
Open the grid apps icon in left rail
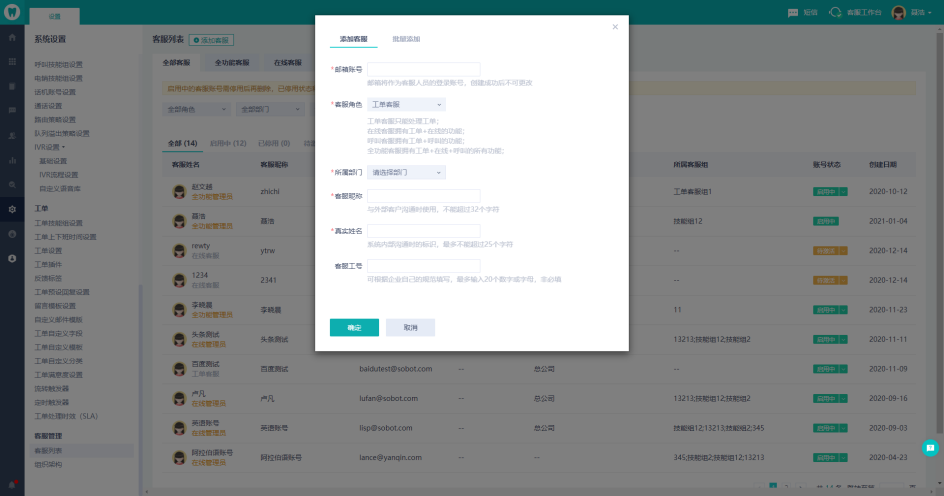[12, 62]
